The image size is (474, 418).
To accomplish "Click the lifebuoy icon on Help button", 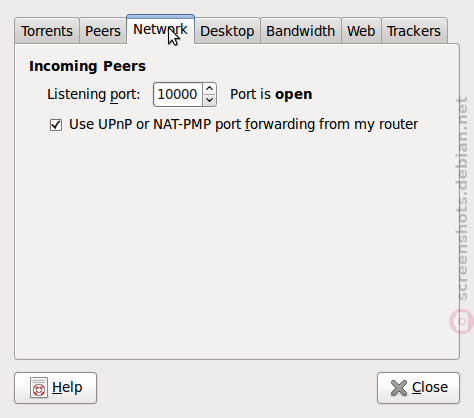I will pos(39,388).
